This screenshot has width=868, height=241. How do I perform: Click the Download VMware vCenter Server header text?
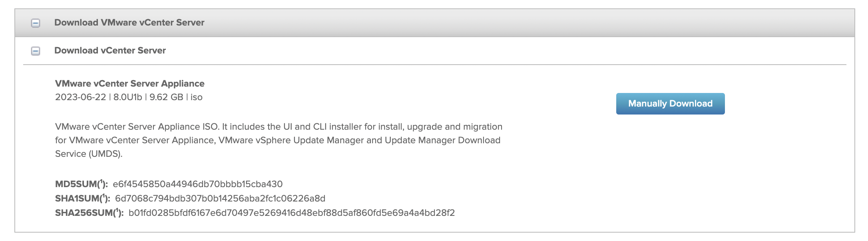129,23
